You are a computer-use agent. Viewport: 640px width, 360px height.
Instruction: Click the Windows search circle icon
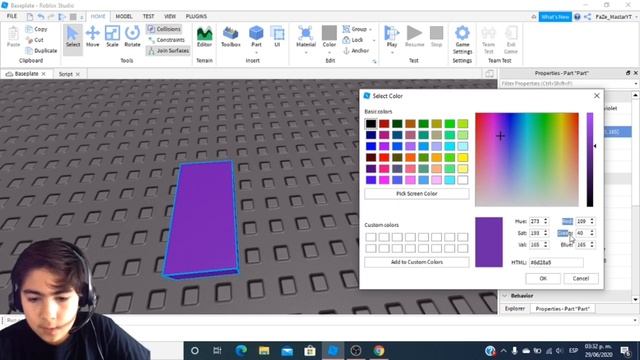click(195, 351)
